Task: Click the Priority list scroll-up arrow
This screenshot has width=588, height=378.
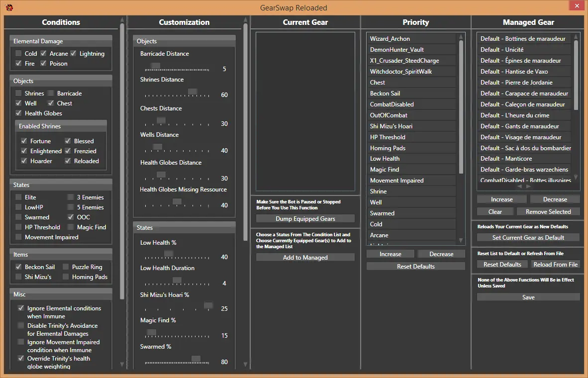Action: pos(461,36)
